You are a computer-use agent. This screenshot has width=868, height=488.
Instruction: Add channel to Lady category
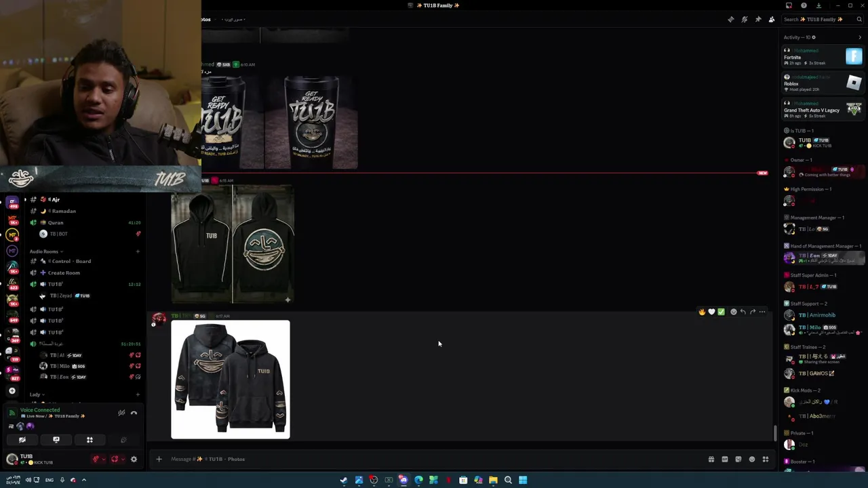click(138, 394)
